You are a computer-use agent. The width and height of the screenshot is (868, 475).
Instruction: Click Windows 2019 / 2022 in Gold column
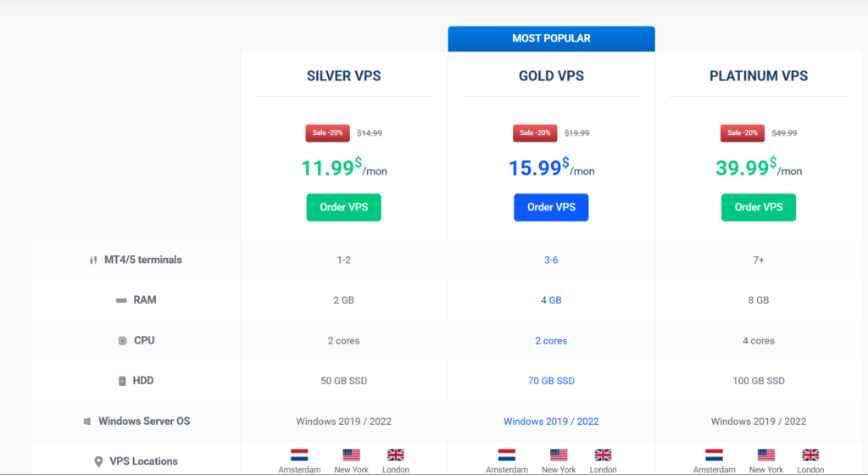coord(551,422)
